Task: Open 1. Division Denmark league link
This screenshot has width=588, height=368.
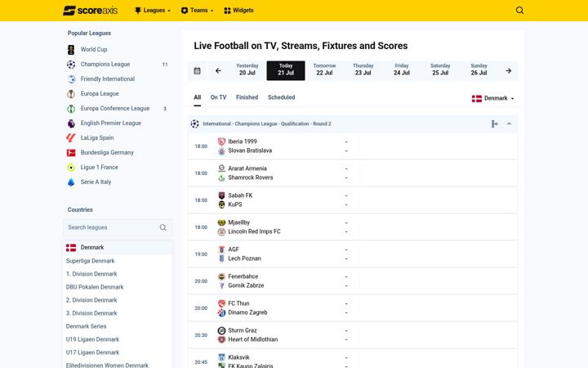Action: (x=91, y=274)
